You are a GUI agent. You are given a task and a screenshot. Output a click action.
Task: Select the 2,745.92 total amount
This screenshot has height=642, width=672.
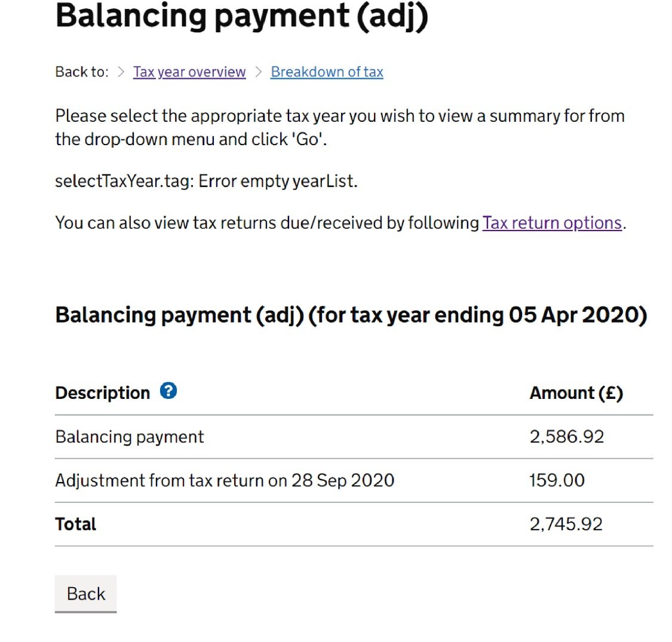pos(566,524)
